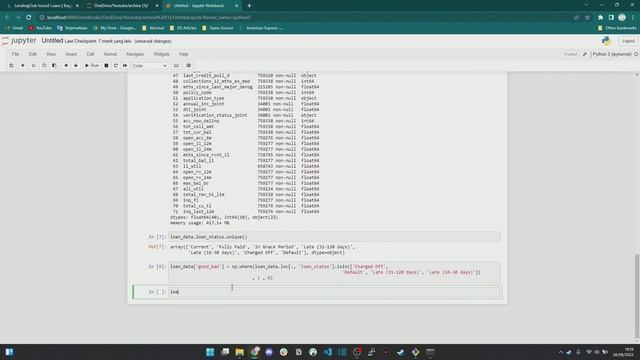Image resolution: width=640 pixels, height=360 pixels.
Task: Open the Chrome three-dot menu
Action: [633, 18]
